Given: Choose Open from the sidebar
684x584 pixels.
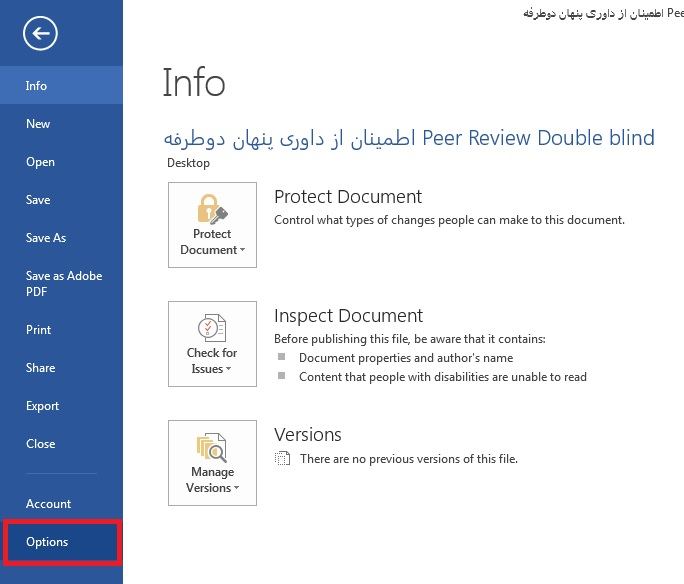Looking at the screenshot, I should tap(61, 162).
